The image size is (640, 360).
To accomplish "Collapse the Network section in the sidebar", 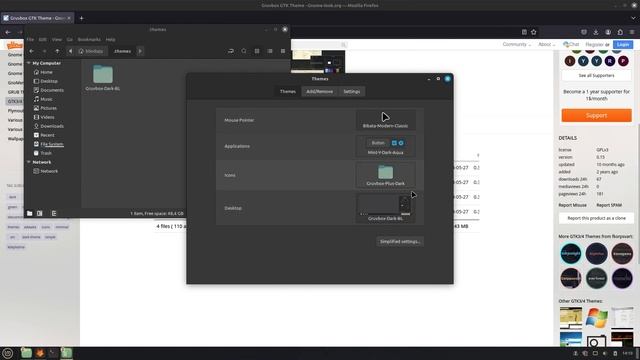I will [29, 162].
